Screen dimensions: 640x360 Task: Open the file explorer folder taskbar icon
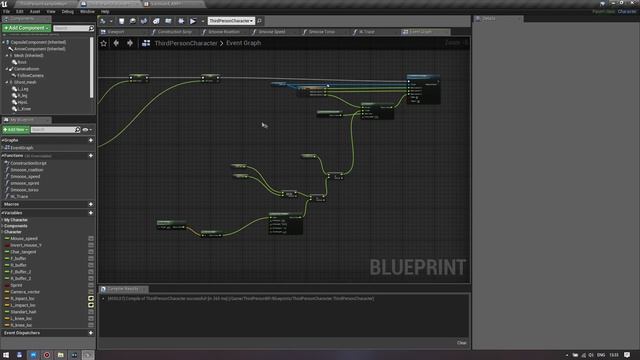pos(60,355)
